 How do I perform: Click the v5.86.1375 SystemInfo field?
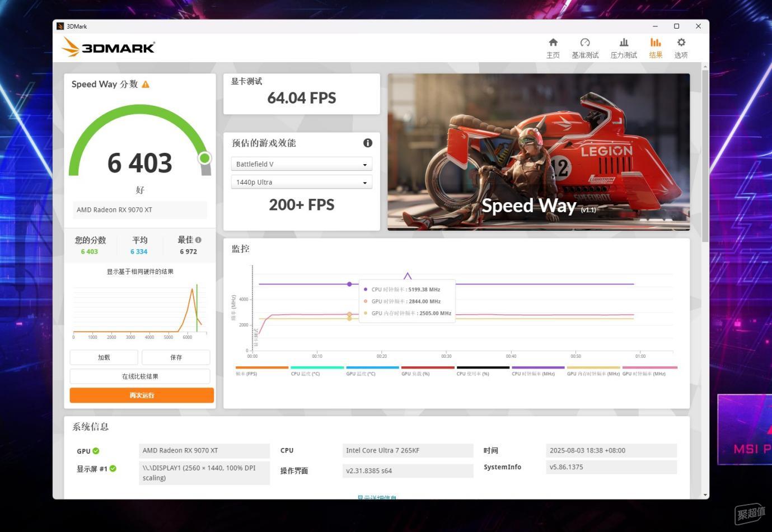(611, 467)
